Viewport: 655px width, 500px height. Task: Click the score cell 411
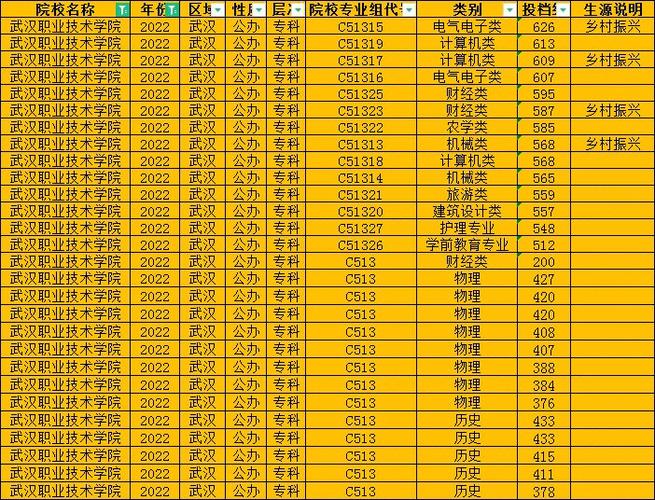tap(544, 474)
